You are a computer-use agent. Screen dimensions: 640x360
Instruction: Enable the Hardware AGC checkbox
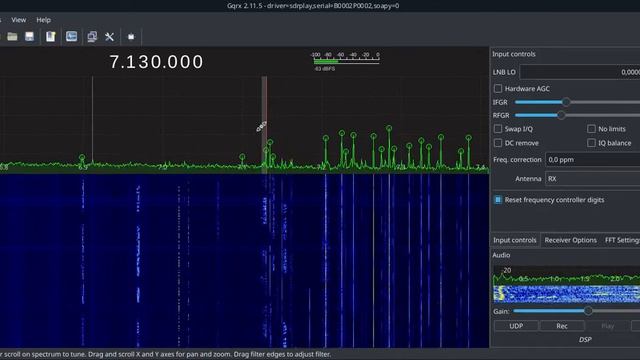click(498, 89)
